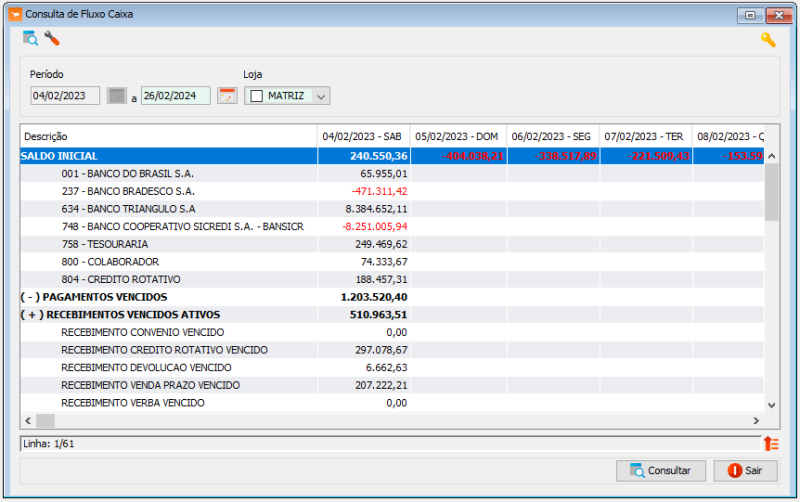
Task: Click the vertical scrollbar up arrow
Action: pyautogui.click(x=771, y=156)
